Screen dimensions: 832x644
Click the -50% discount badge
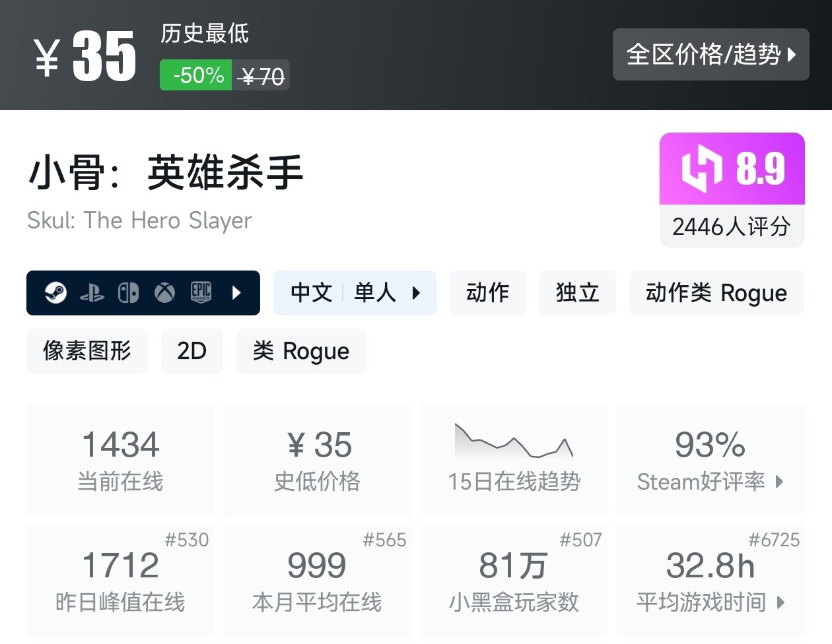pos(196,75)
